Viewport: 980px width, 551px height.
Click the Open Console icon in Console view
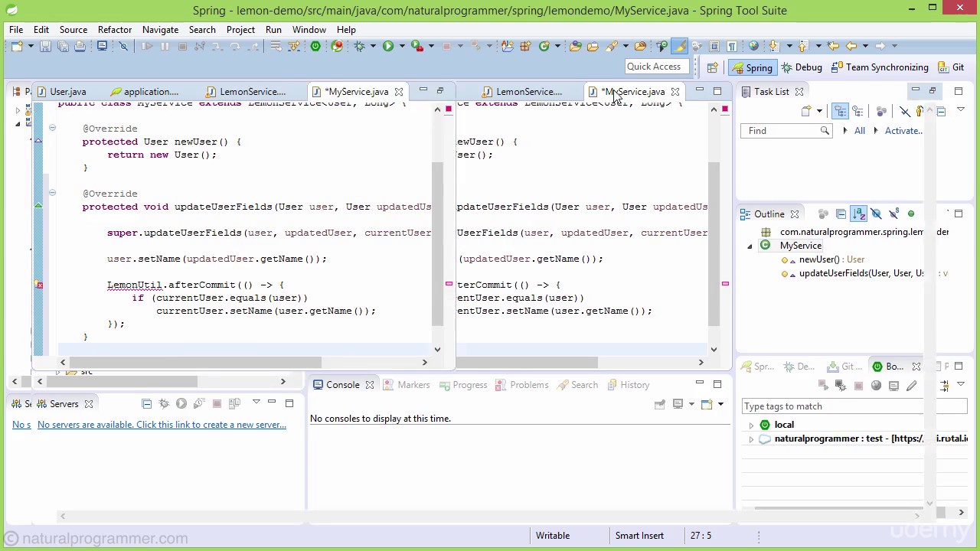[x=706, y=404]
